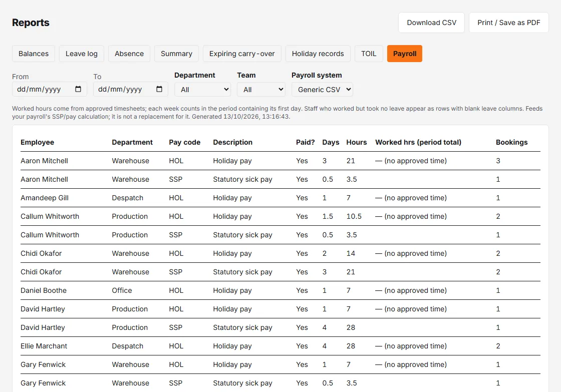
Task: Select the Expiring carry-over tab
Action: (242, 54)
